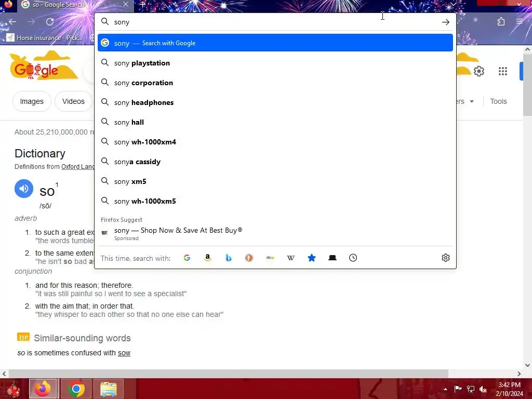The width and height of the screenshot is (532, 399).
Task: Open the Google apps grid
Action: (x=503, y=71)
